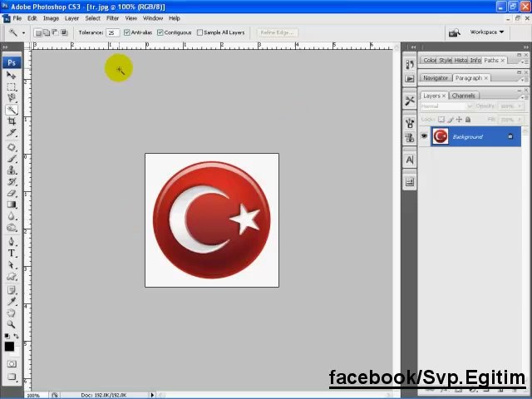Image resolution: width=532 pixels, height=399 pixels.
Task: Select the Path Selection tool
Action: [x=11, y=264]
